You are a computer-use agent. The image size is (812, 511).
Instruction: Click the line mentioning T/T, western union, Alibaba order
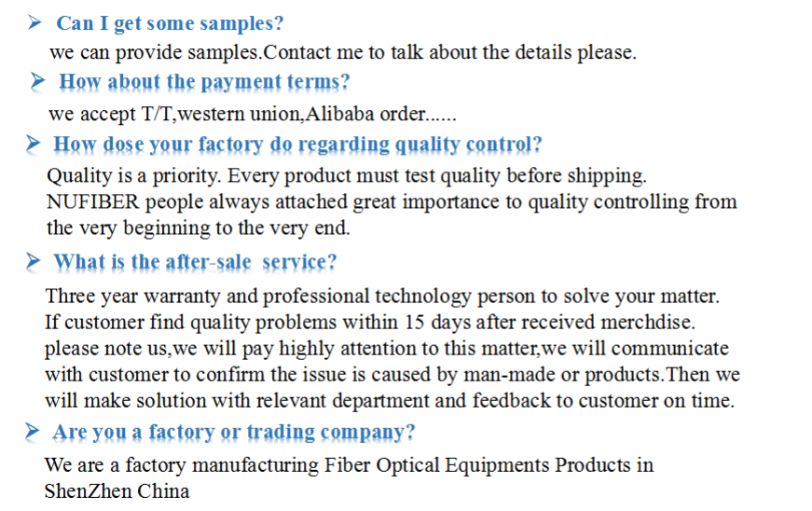pyautogui.click(x=253, y=114)
